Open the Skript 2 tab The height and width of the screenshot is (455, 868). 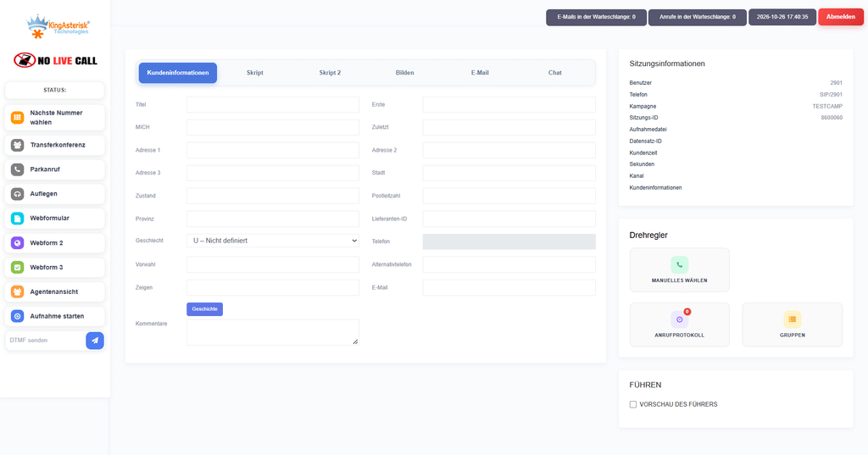pyautogui.click(x=330, y=73)
